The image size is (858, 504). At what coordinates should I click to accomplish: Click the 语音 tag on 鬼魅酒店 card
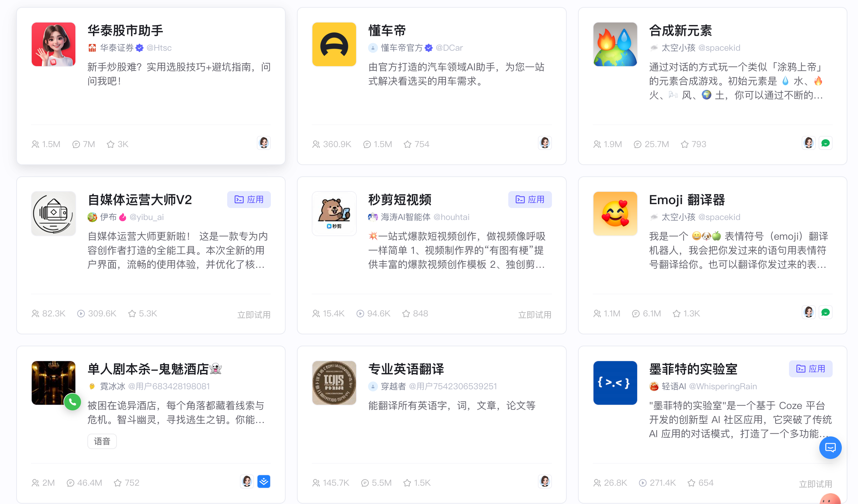tap(102, 441)
